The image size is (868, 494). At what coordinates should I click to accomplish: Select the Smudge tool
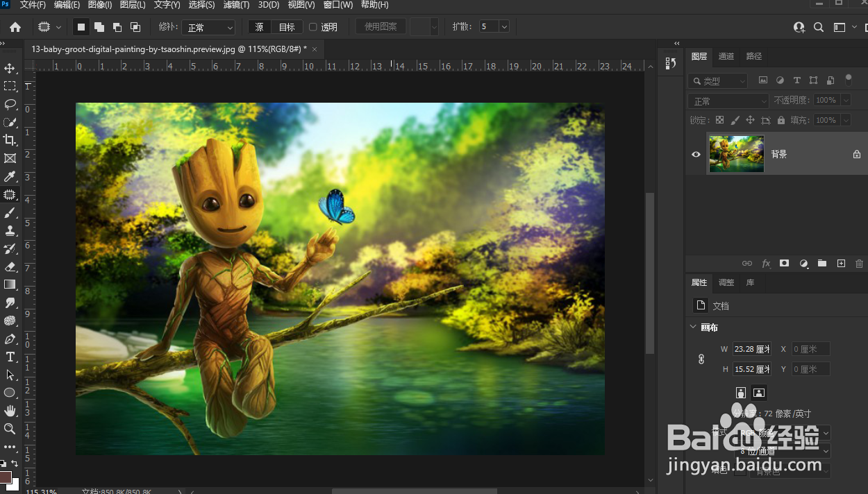point(10,303)
